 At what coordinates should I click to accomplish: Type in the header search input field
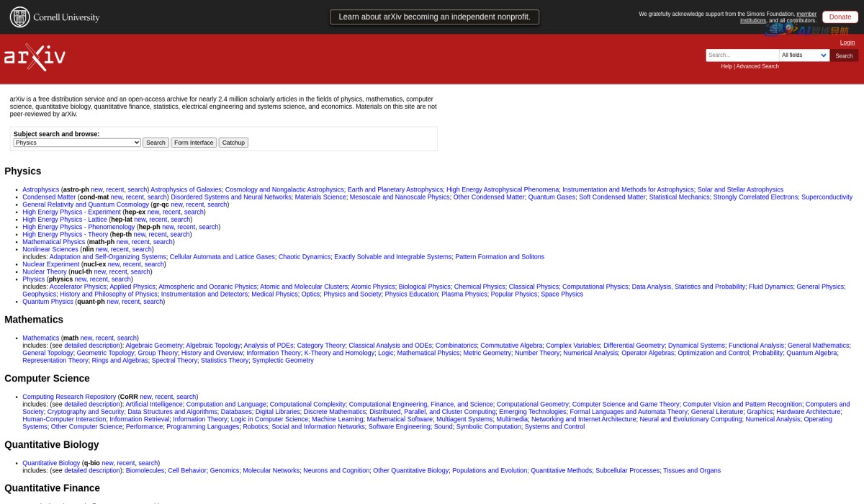pyautogui.click(x=742, y=55)
